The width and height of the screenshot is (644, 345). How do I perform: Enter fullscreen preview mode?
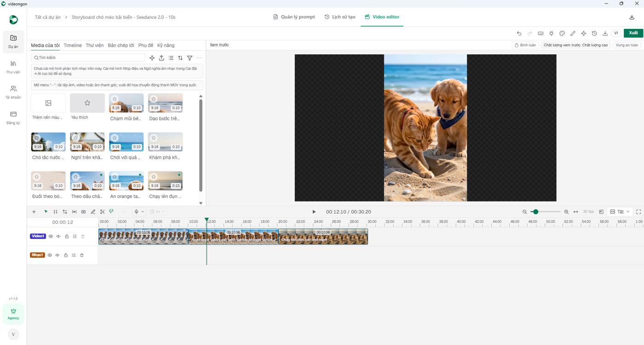coord(638,212)
